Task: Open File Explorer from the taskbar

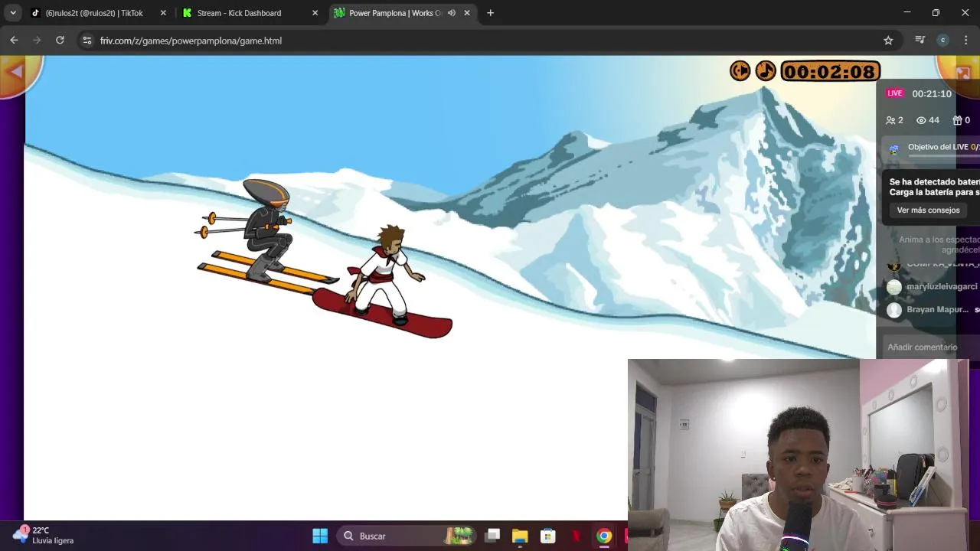Action: point(520,536)
